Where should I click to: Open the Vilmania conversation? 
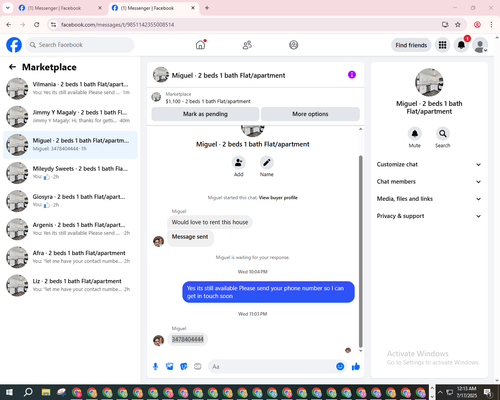click(x=70, y=88)
